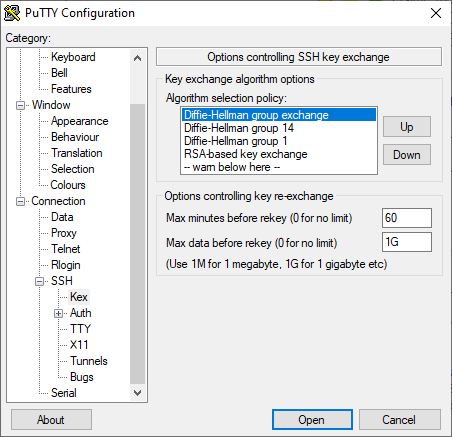Viewport: 452px width, 437px height.
Task: Open the About dialog
Action: pos(51,420)
